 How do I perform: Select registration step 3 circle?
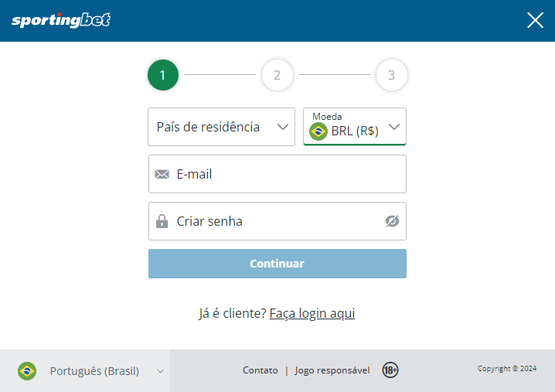click(391, 75)
